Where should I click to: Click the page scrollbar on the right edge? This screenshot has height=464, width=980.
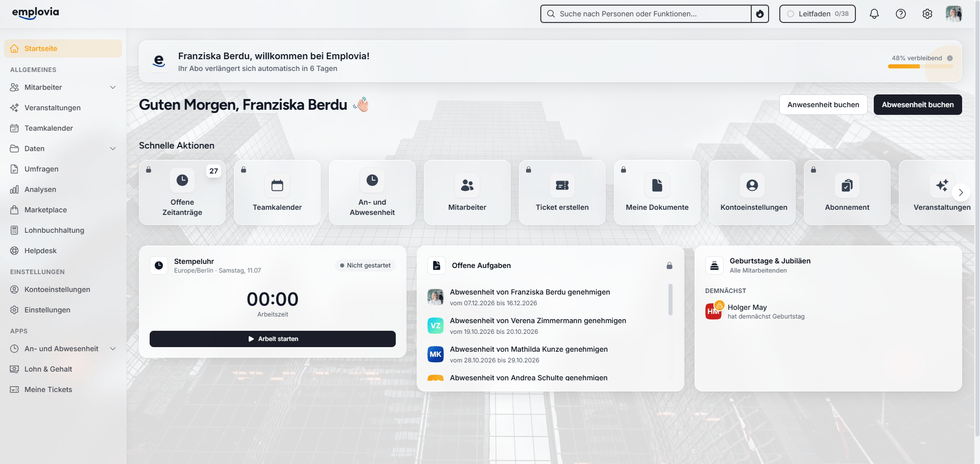point(977,219)
